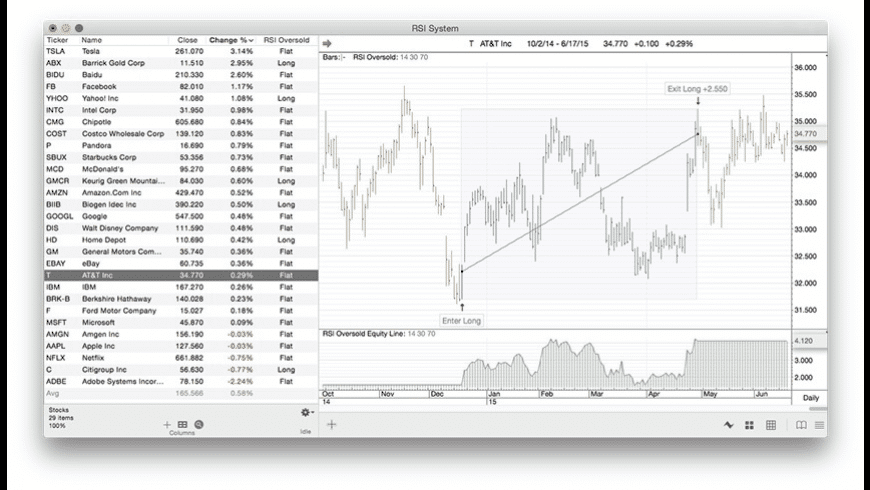Click the Exit Long +2.550 trade label
Viewport: 870px width, 490px height.
click(697, 89)
